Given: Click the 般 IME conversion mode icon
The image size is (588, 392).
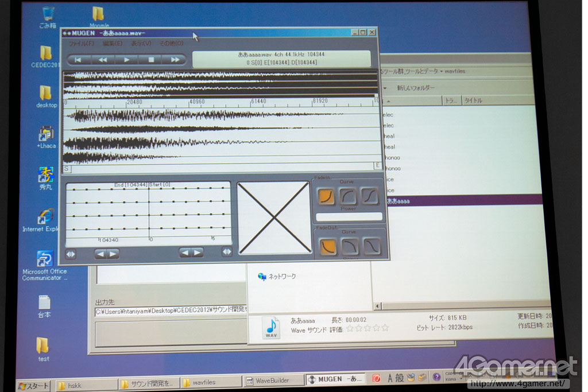Looking at the screenshot, I should point(400,378).
